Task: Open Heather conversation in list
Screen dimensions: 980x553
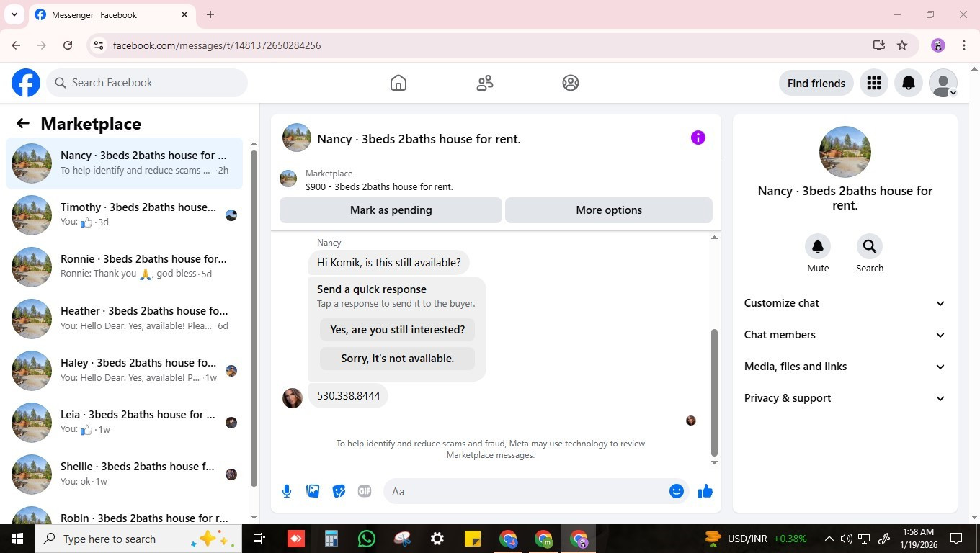Action: tap(124, 319)
